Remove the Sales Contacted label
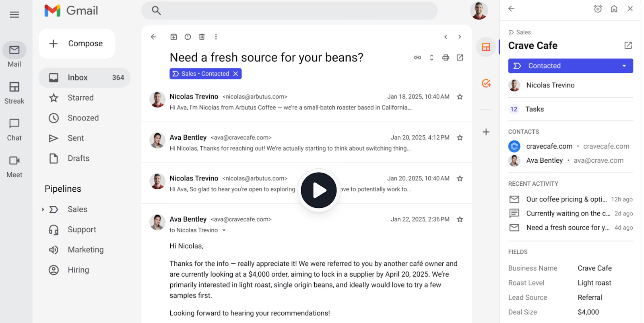 pos(236,74)
